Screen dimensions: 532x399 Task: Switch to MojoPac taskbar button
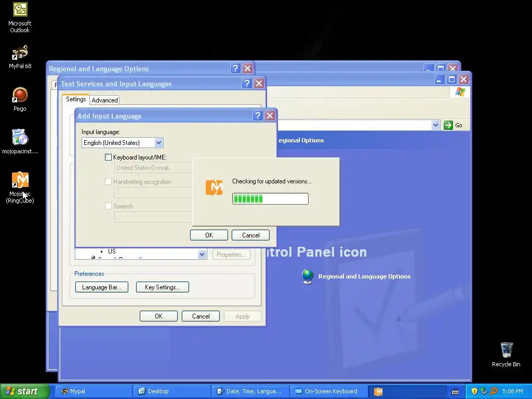tap(407, 391)
